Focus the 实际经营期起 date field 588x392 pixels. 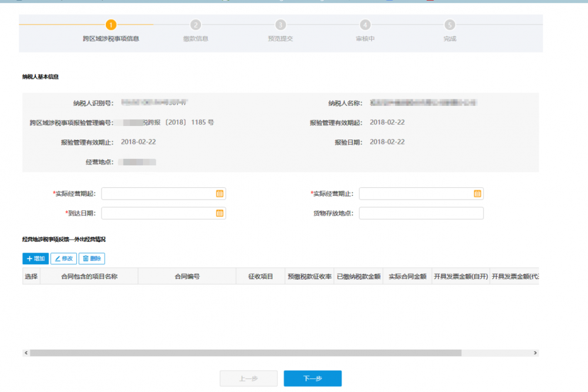158,194
